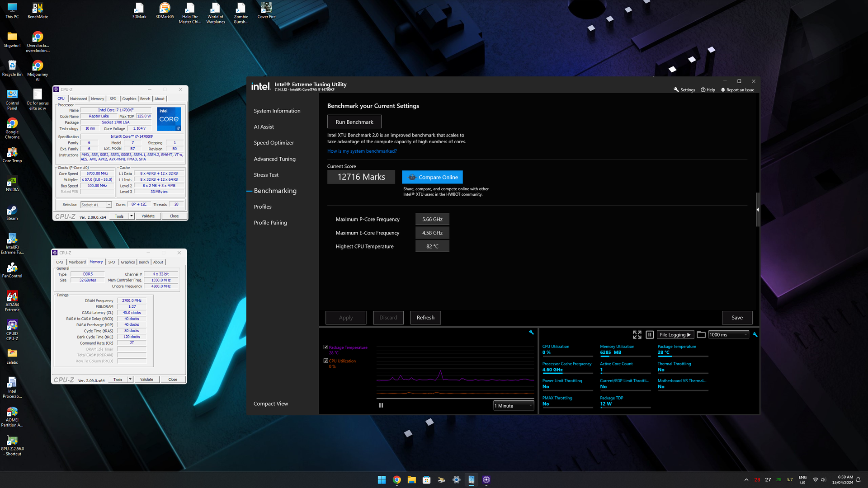This screenshot has height=488, width=868.
Task: Open Google Chrome from taskbar
Action: point(396,480)
